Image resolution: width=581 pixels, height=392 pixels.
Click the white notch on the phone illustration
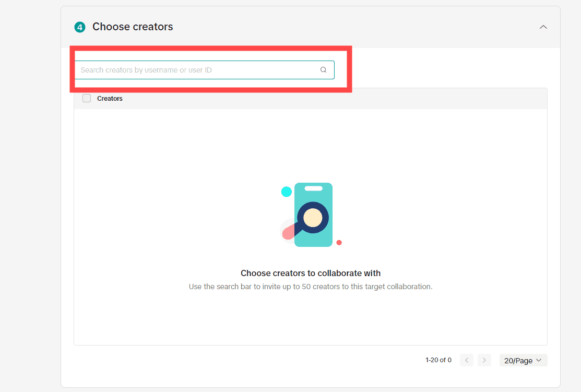[x=313, y=188]
